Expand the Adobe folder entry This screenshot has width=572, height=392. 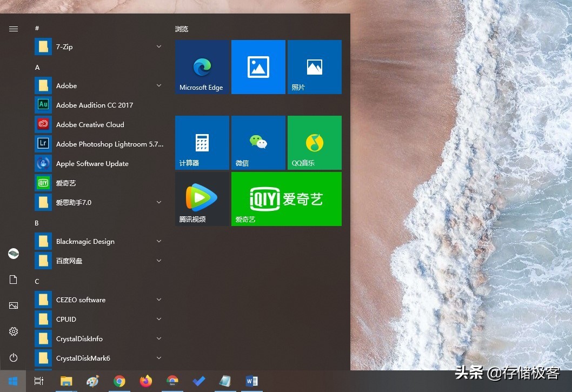(158, 85)
